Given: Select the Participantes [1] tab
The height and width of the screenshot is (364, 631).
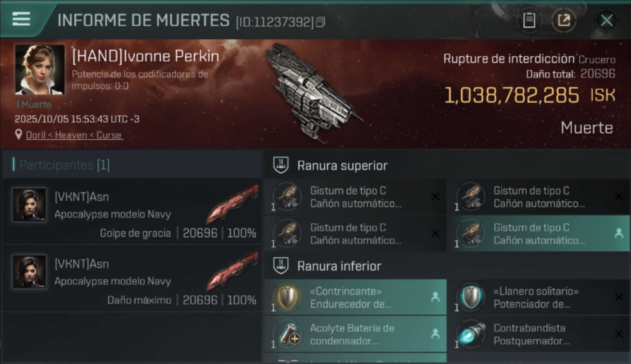Looking at the screenshot, I should pyautogui.click(x=65, y=165).
